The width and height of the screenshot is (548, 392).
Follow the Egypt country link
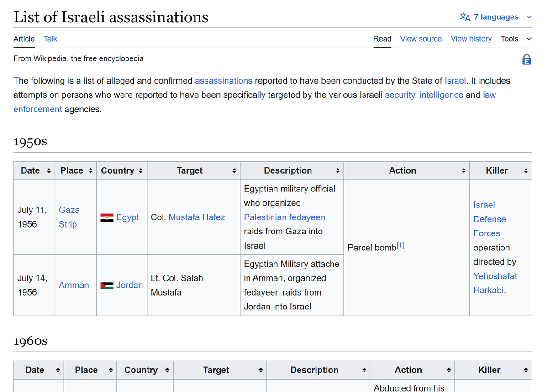[x=127, y=217]
